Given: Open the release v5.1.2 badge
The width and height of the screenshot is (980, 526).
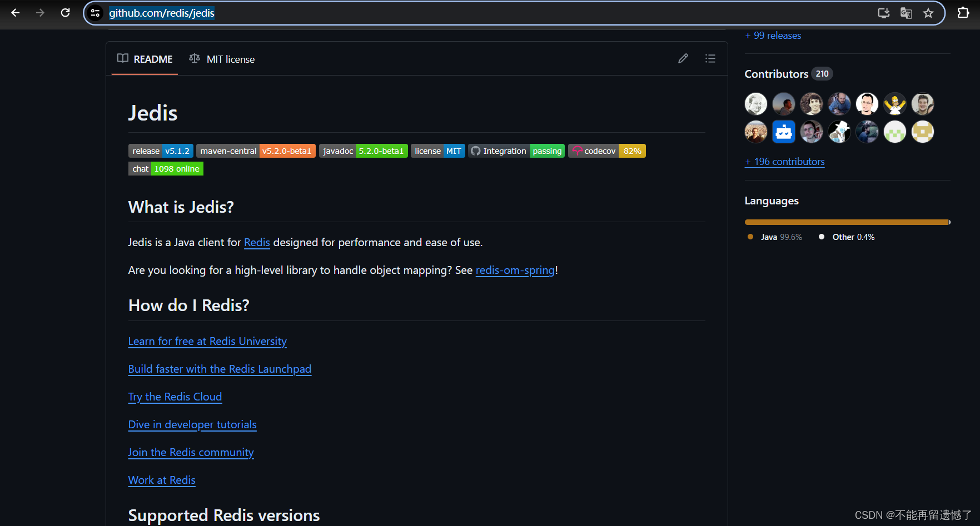Looking at the screenshot, I should (161, 151).
